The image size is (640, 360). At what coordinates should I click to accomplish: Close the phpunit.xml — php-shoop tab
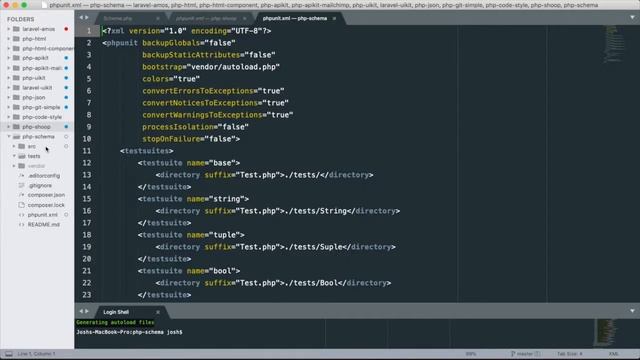tap(244, 18)
